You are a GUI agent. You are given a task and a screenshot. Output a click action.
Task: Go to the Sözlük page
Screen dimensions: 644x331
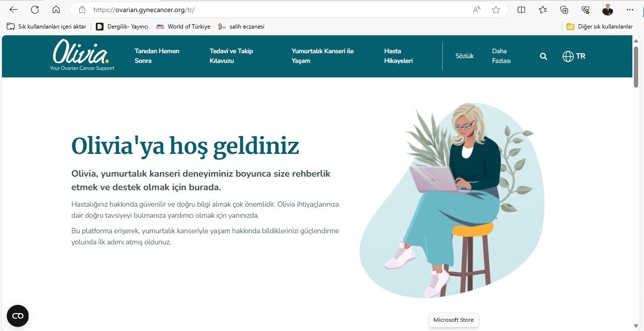coord(464,56)
